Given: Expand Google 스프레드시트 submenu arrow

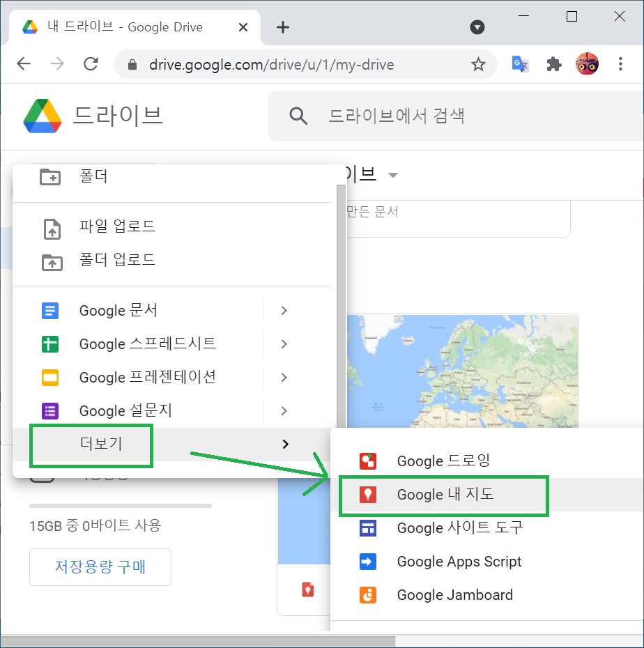Looking at the screenshot, I should pyautogui.click(x=284, y=344).
